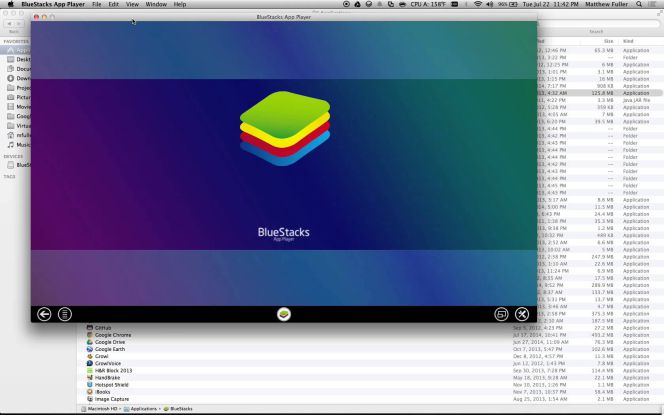This screenshot has width=664, height=415.
Task: Select GitHub in the Finder list
Action: [103, 328]
